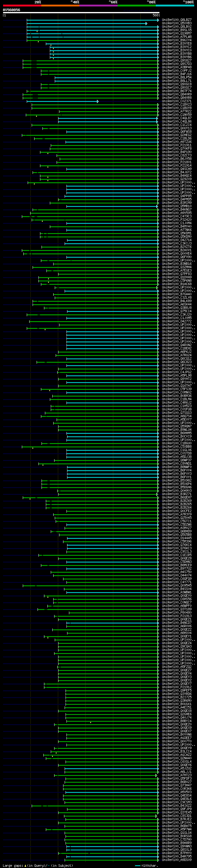The height and width of the screenshot is (868, 197).
Task: Click hit label UniRef100_B4R795
Action: coord(176,856)
